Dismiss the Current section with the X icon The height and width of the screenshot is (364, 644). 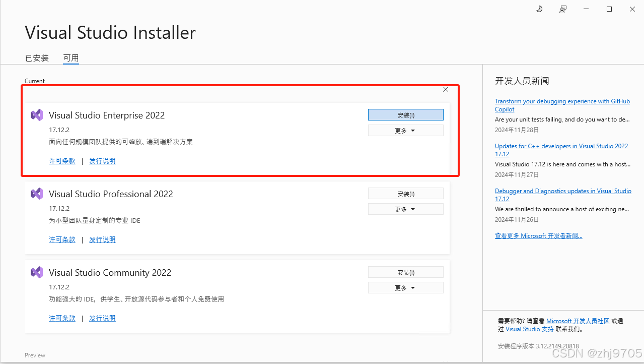(x=446, y=90)
